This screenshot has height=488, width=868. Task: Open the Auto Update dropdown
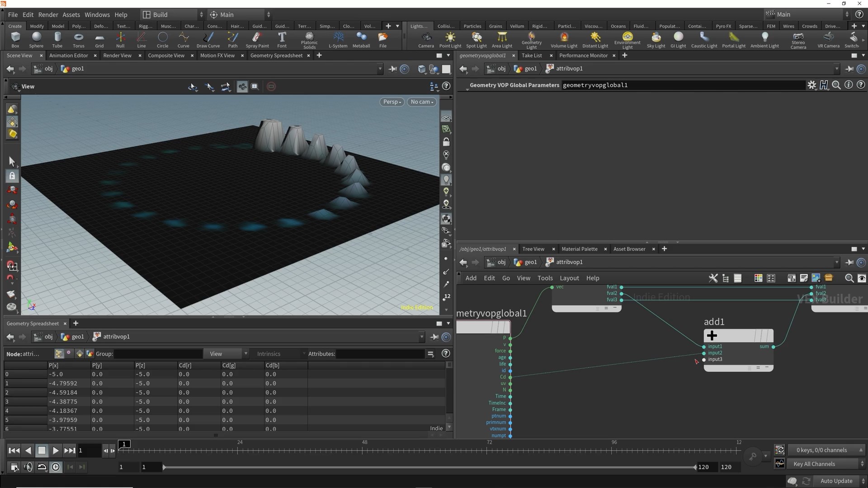click(840, 481)
